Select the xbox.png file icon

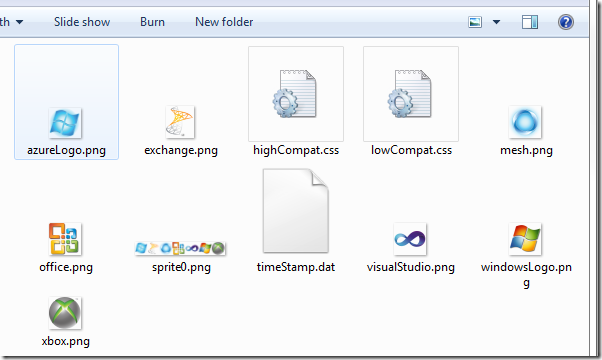65,313
